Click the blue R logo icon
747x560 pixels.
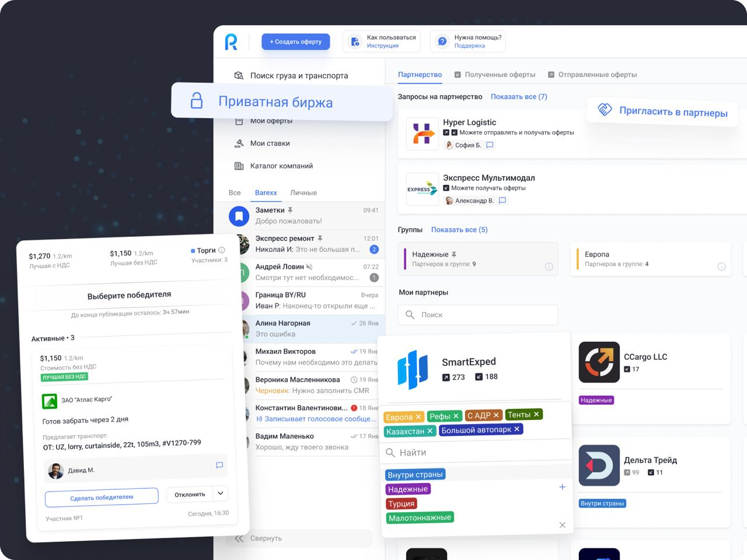231,41
